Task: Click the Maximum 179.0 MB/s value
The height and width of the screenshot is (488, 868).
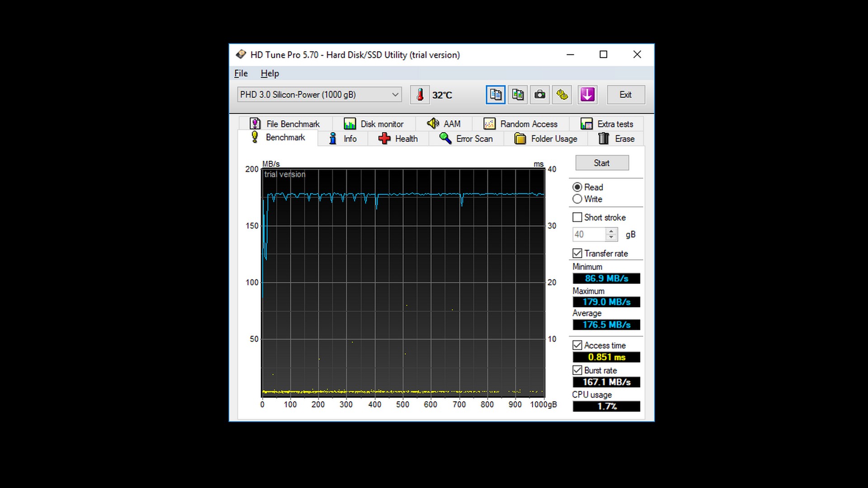Action: [606, 302]
